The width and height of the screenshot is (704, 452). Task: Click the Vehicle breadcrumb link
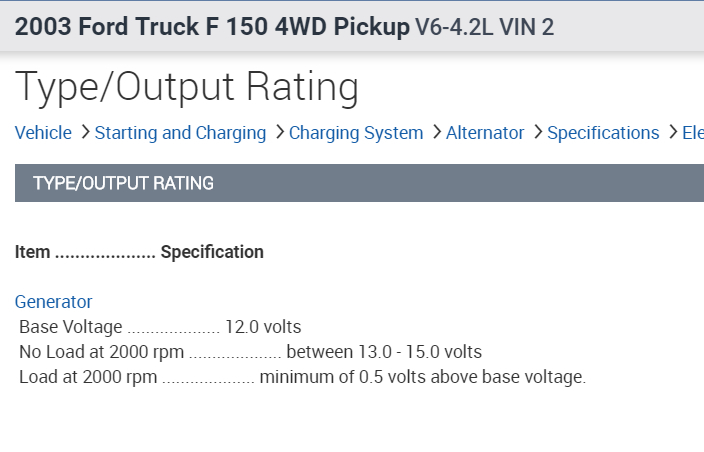click(43, 133)
